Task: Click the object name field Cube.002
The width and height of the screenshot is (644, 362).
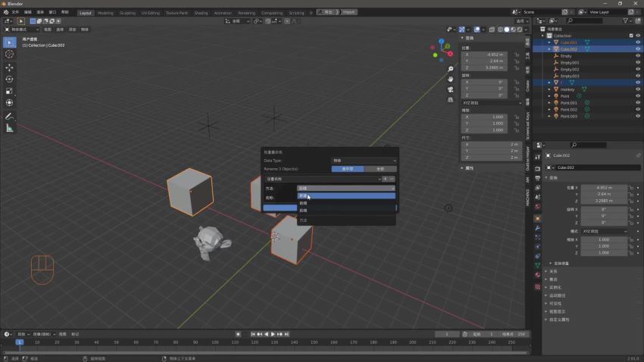Action: [x=599, y=167]
